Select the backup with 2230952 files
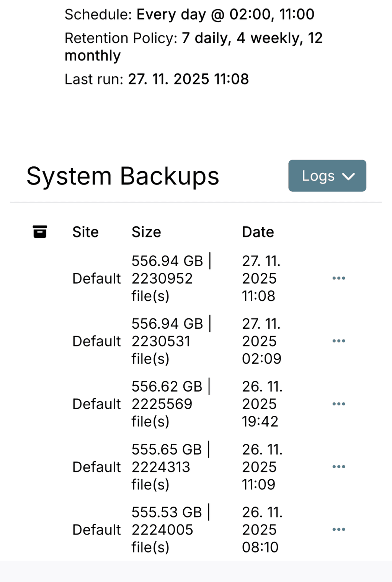 pos(162,279)
